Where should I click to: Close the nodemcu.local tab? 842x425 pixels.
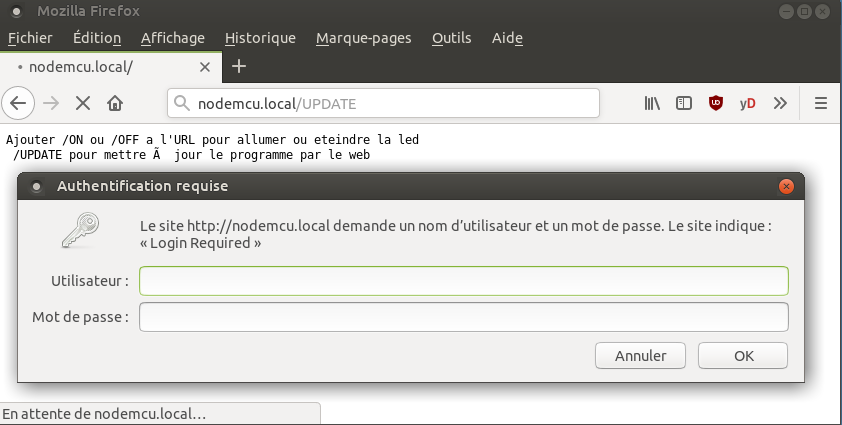click(205, 67)
